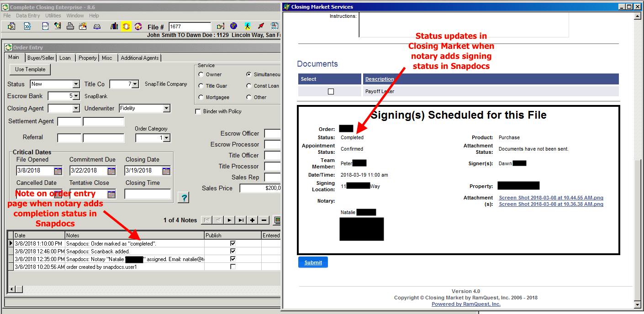Screen dimensions: 644x314
Task: Open the Escrow Bank dropdown
Action: [76, 96]
